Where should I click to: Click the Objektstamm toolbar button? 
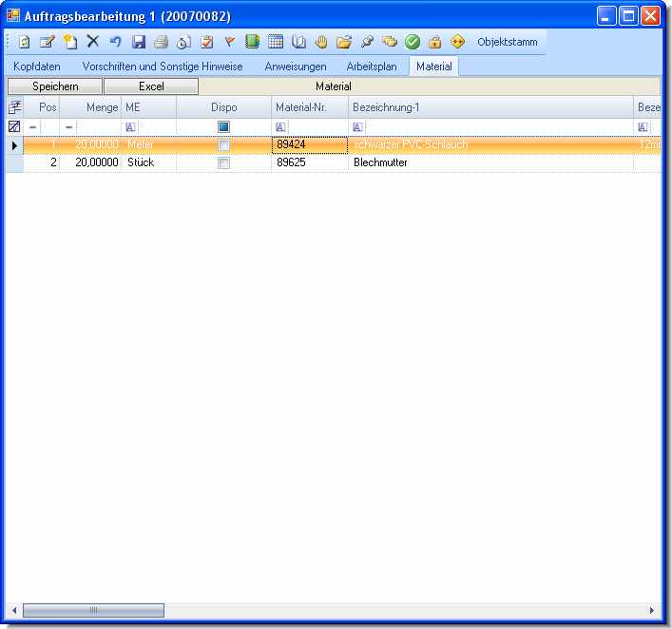coord(508,42)
